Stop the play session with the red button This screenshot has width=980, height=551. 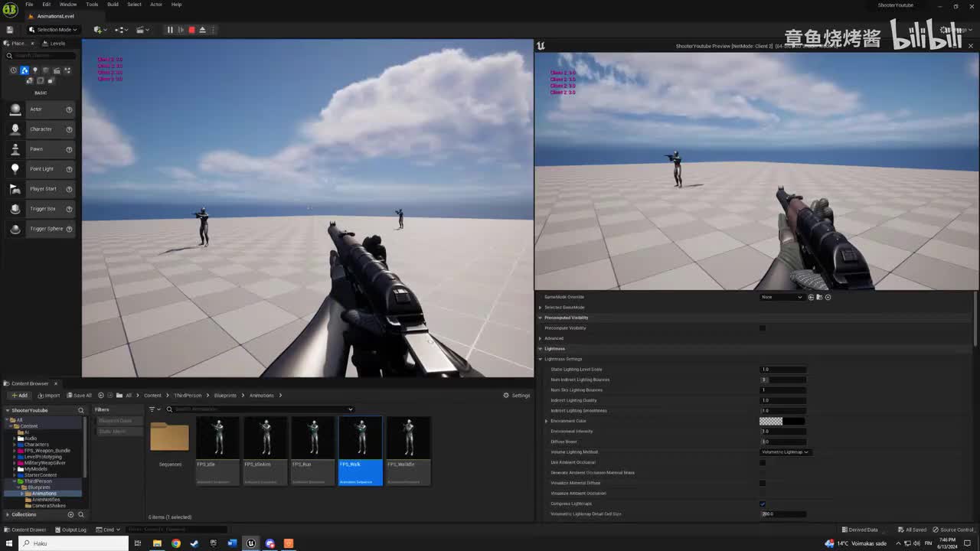pyautogui.click(x=191, y=30)
